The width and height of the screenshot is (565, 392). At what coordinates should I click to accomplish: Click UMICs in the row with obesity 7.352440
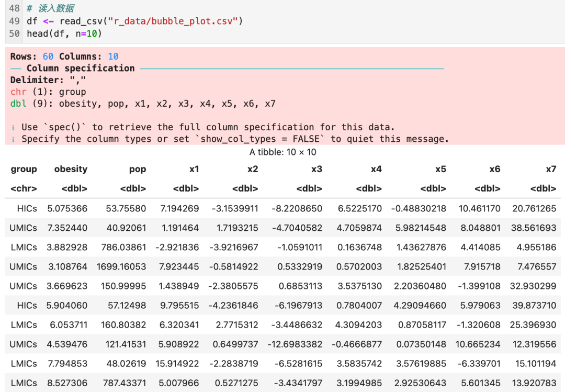[x=24, y=228]
